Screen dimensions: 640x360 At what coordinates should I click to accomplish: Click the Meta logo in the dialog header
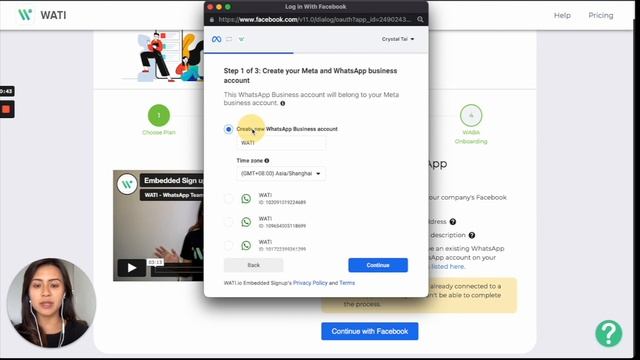216,39
